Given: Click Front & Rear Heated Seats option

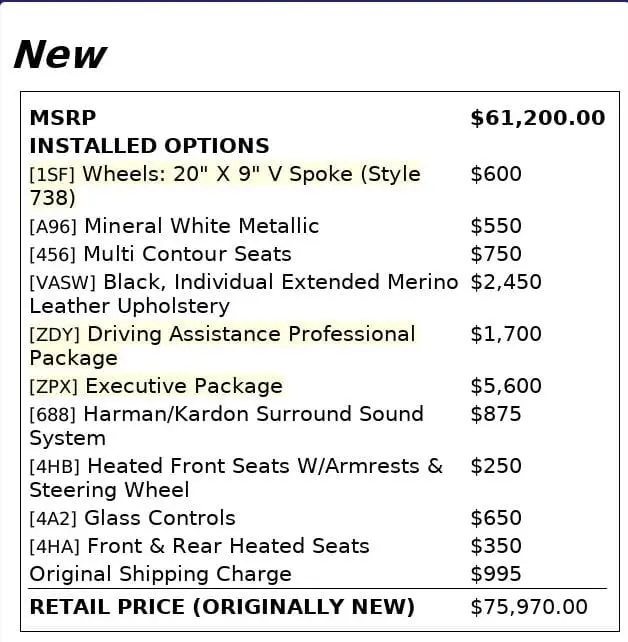Looking at the screenshot, I should (x=199, y=546).
